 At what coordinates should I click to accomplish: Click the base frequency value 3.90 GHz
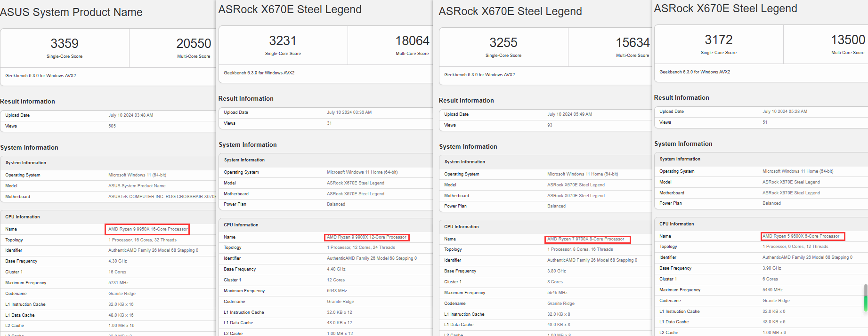coord(772,268)
